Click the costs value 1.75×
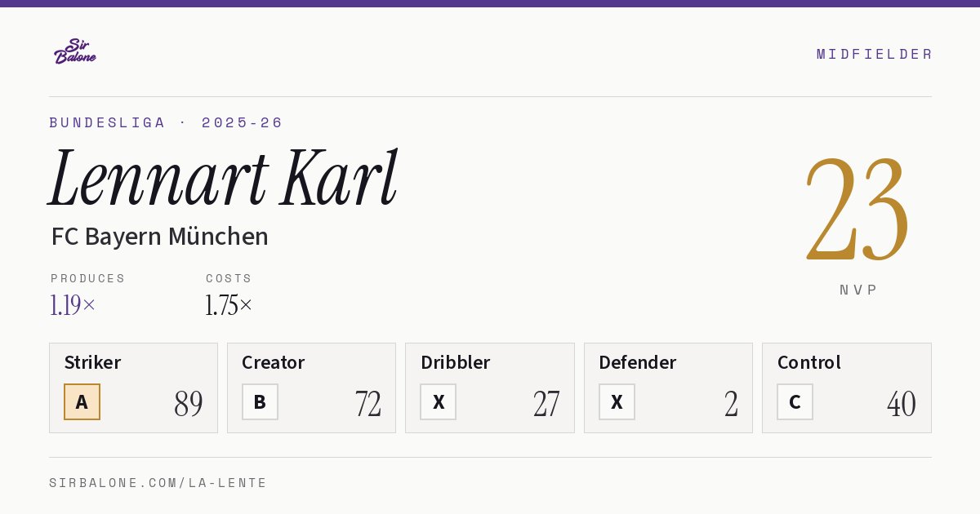This screenshot has width=980, height=514. [x=229, y=305]
